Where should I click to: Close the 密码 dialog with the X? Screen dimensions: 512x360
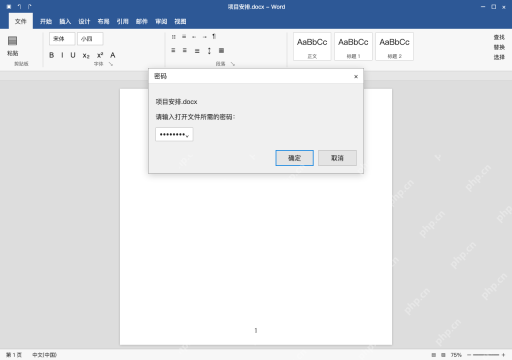(x=356, y=76)
